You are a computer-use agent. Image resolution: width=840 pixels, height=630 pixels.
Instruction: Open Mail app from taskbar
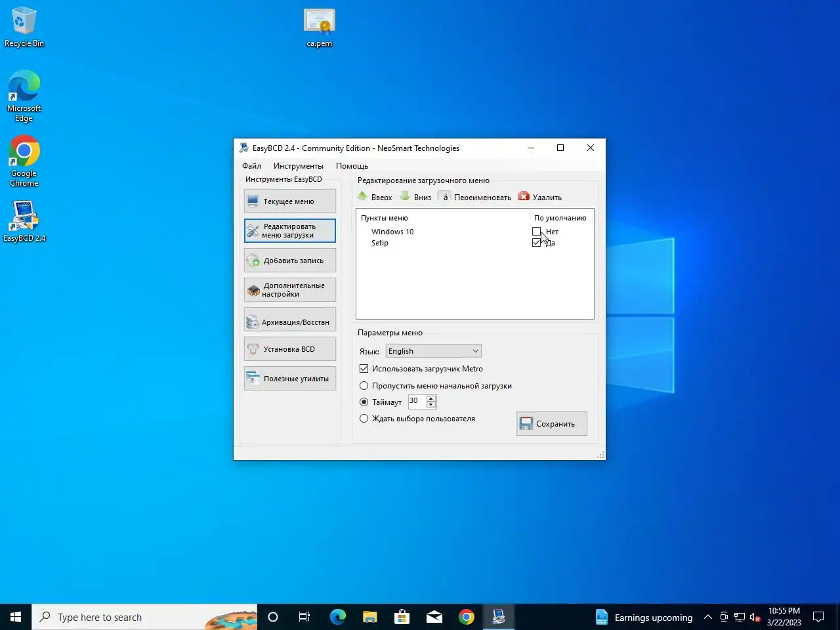[434, 617]
